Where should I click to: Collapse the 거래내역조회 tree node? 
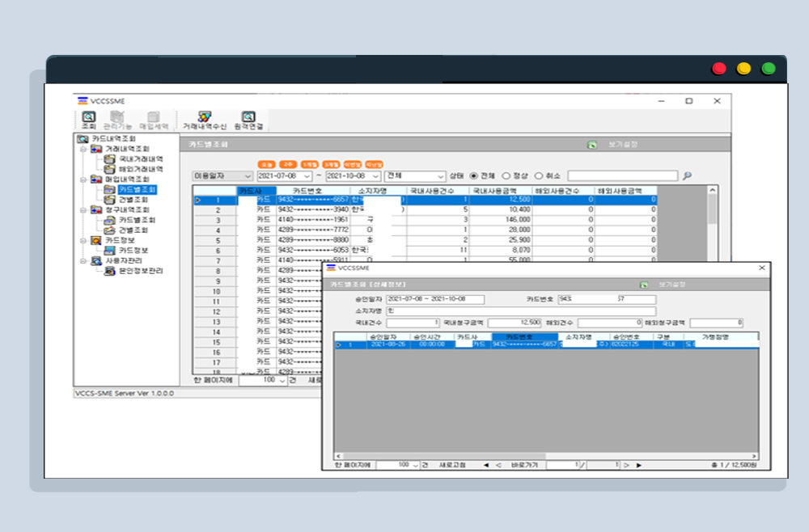pos(83,149)
